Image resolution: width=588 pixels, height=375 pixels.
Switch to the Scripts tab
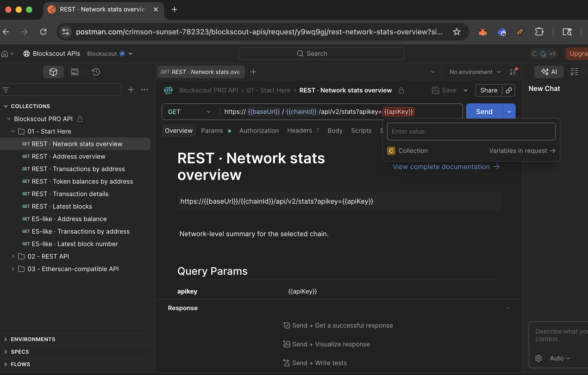point(361,131)
